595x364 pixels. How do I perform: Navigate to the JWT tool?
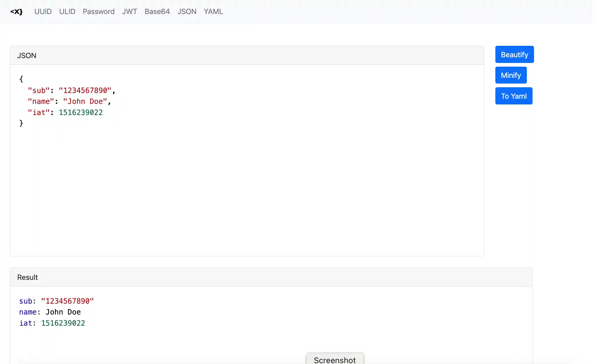[129, 11]
